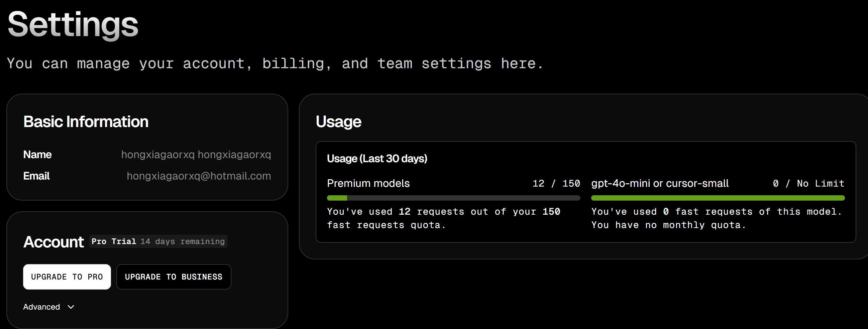Click the 14 days remaining text
Image resolution: width=868 pixels, height=329 pixels.
click(x=182, y=242)
